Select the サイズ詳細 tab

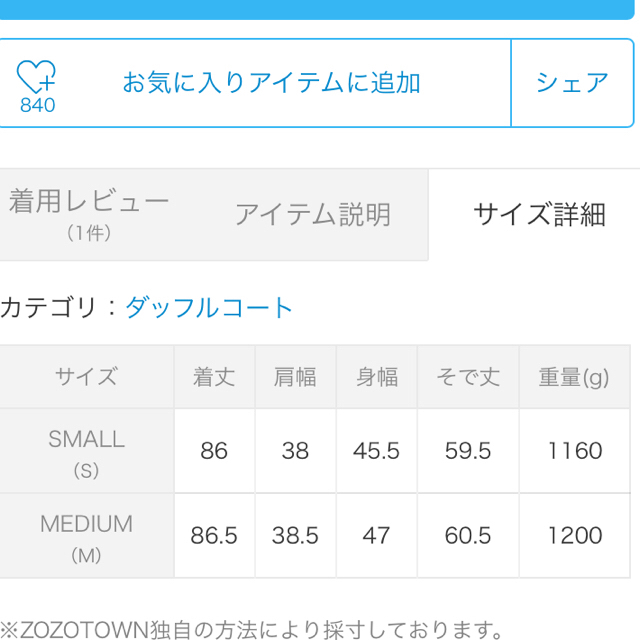pyautogui.click(x=539, y=215)
